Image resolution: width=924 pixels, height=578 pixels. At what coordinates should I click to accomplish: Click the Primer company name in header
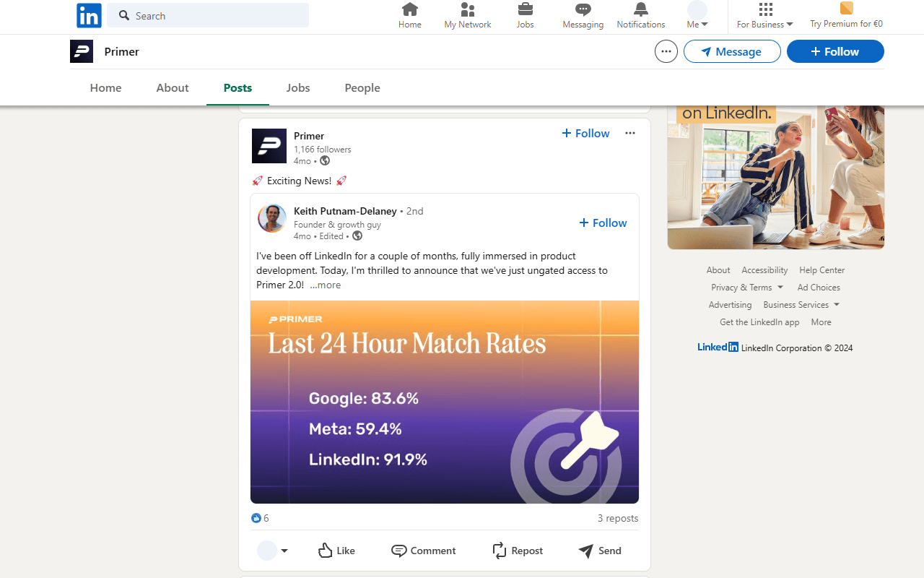click(121, 51)
